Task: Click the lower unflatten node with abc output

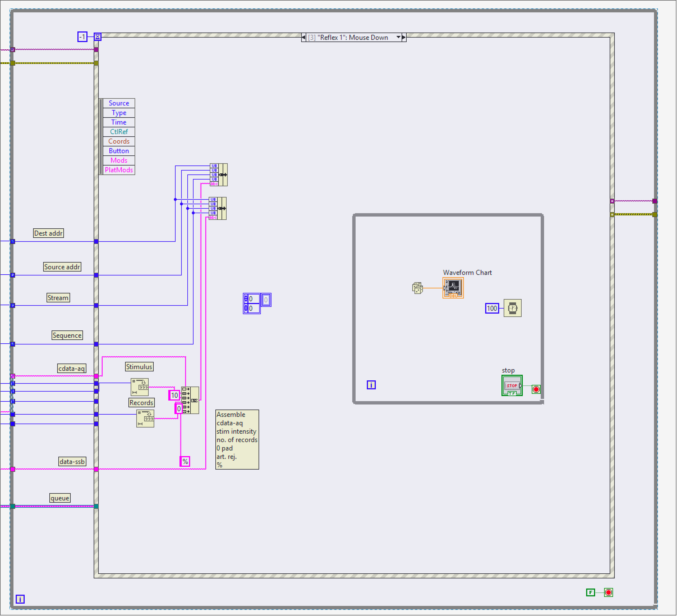Action: pyautogui.click(x=218, y=208)
